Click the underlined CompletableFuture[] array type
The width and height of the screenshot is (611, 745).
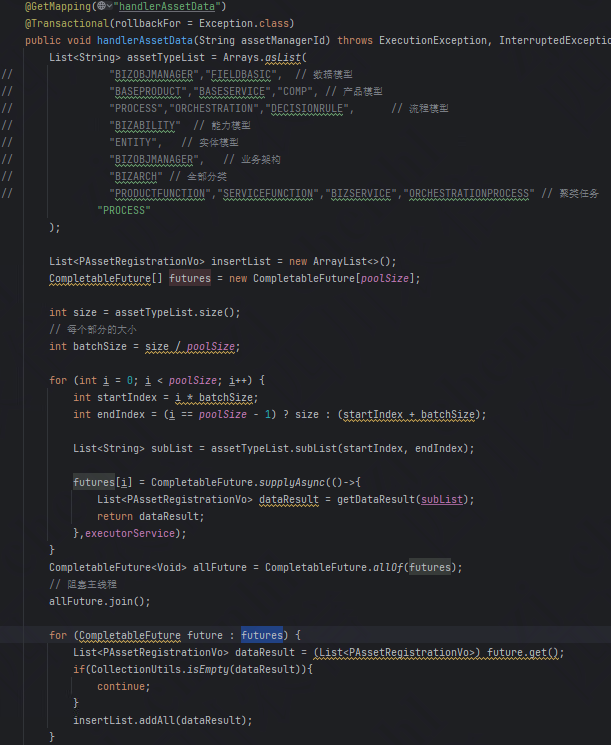point(106,278)
